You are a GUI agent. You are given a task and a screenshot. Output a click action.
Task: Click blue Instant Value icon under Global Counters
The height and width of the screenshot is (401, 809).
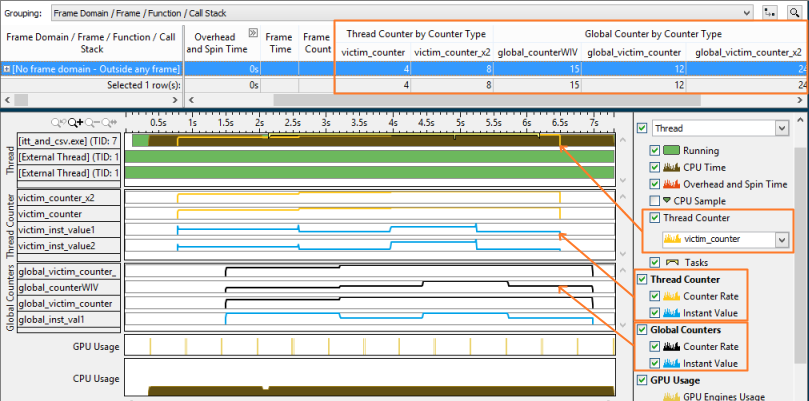click(671, 363)
